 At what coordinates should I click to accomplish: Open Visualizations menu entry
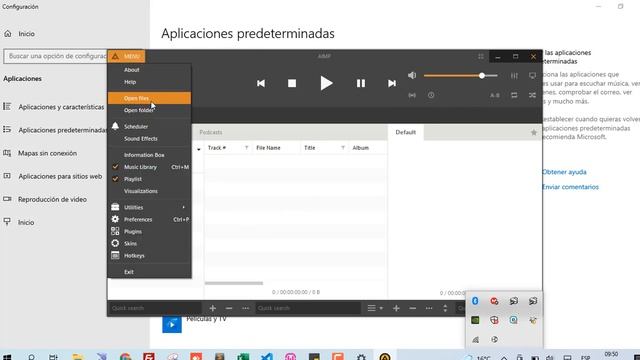140,191
